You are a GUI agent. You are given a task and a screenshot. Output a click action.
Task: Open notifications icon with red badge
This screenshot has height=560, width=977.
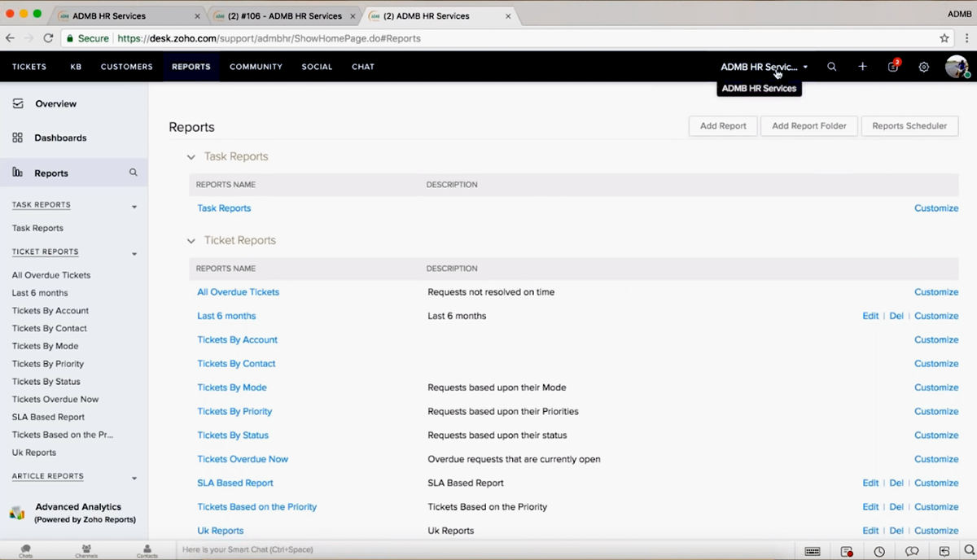tap(893, 67)
